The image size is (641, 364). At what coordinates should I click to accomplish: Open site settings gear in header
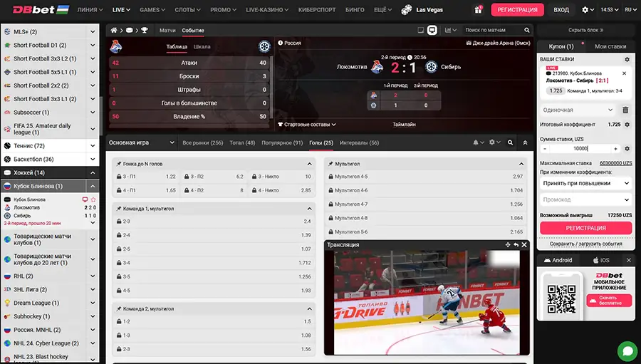click(588, 10)
